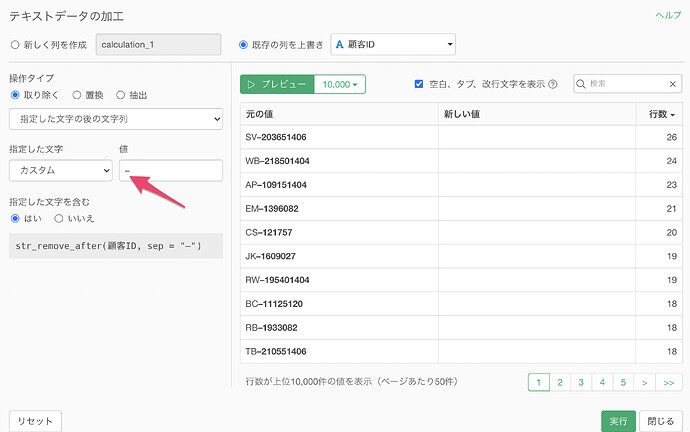690x432 pixels.
Task: Clear search with the X icon
Action: (672, 84)
